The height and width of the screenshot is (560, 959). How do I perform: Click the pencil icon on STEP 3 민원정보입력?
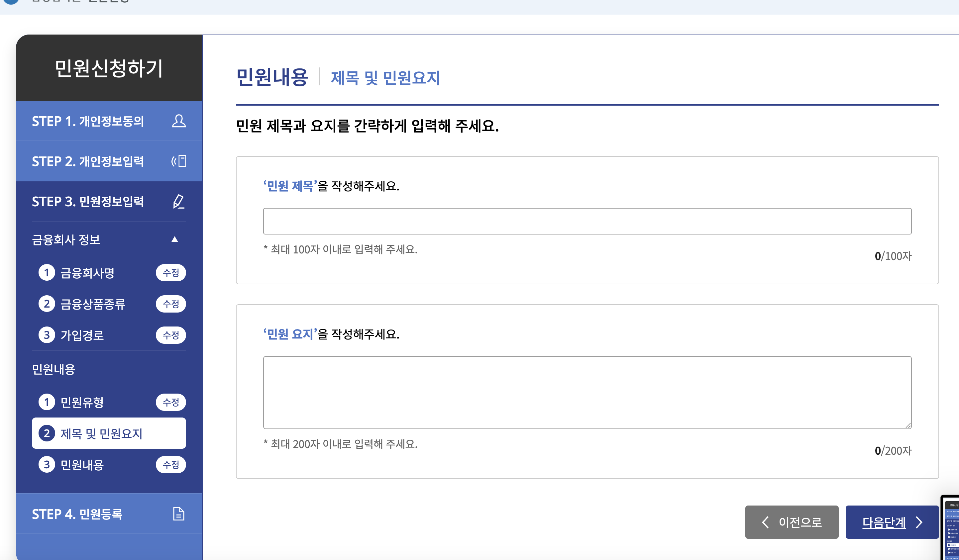click(x=179, y=202)
